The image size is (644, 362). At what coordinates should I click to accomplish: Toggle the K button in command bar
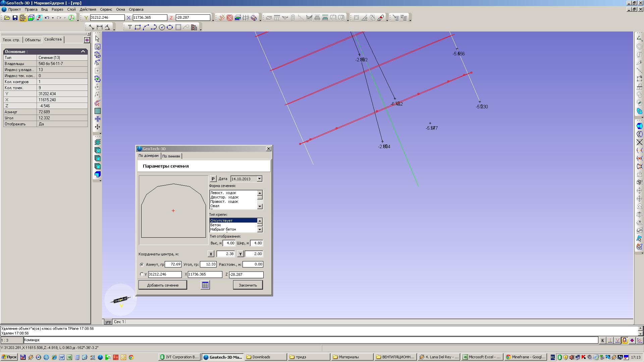(602, 341)
